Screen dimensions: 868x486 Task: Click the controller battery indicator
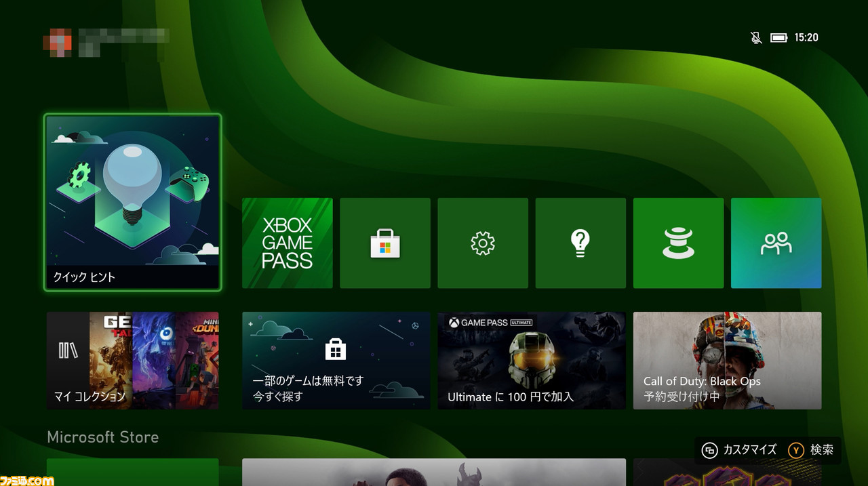(778, 37)
